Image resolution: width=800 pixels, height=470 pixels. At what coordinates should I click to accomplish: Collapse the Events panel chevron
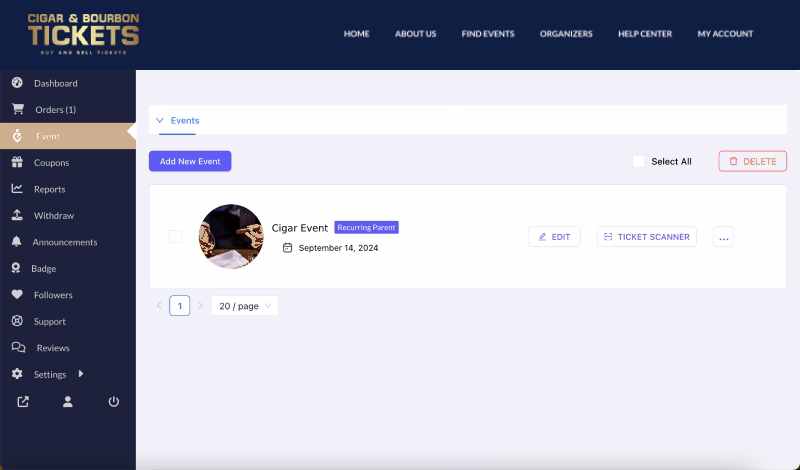[159, 120]
